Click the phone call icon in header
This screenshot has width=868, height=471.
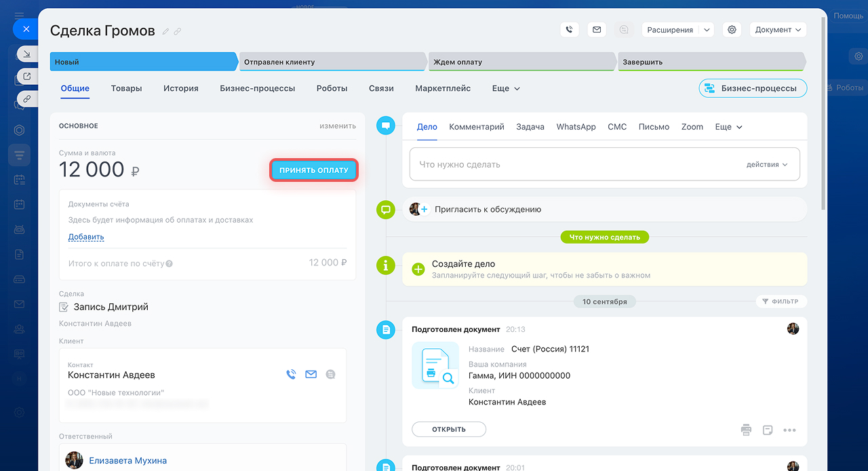click(569, 30)
